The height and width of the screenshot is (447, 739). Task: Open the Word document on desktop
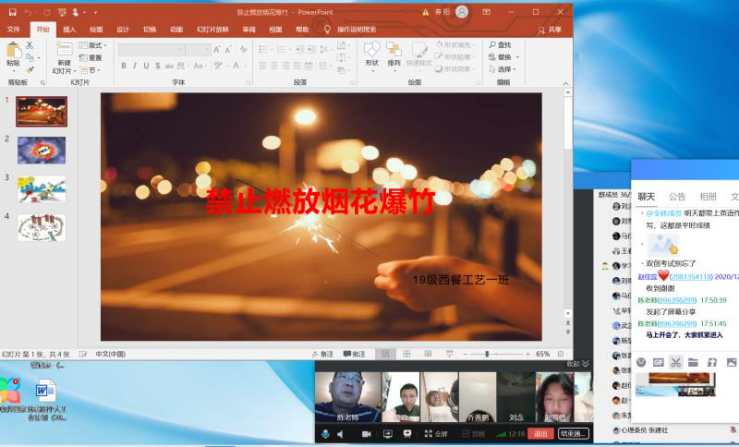click(x=46, y=391)
